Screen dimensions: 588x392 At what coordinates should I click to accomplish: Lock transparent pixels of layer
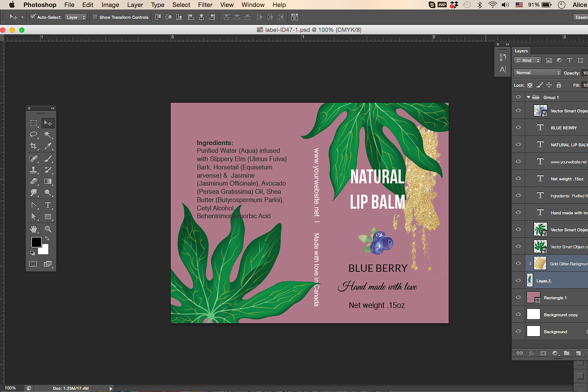click(x=530, y=85)
